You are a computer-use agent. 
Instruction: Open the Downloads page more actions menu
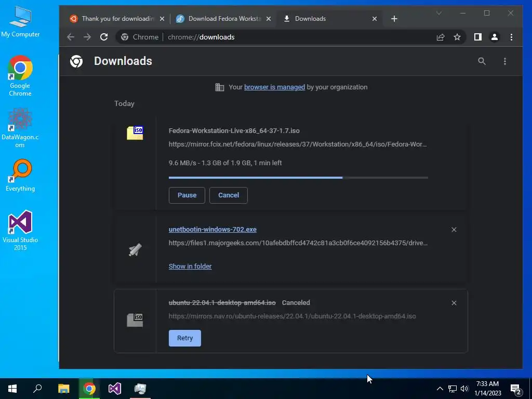505,61
